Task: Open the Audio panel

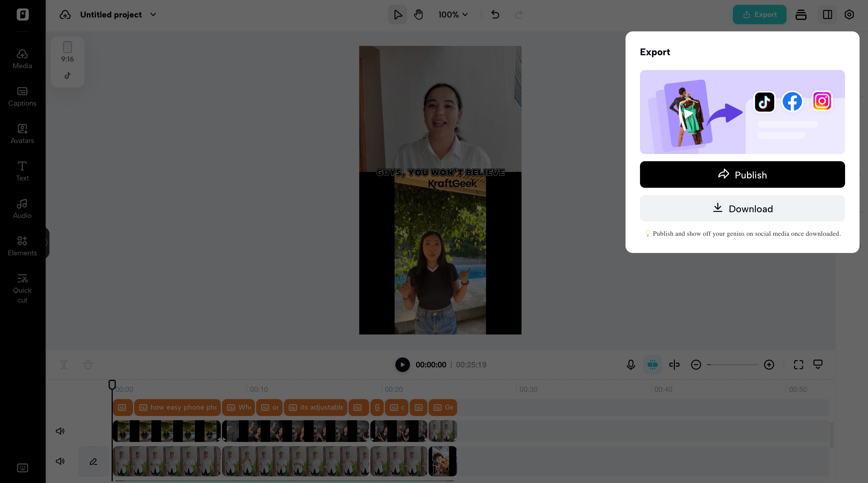Action: click(x=22, y=208)
